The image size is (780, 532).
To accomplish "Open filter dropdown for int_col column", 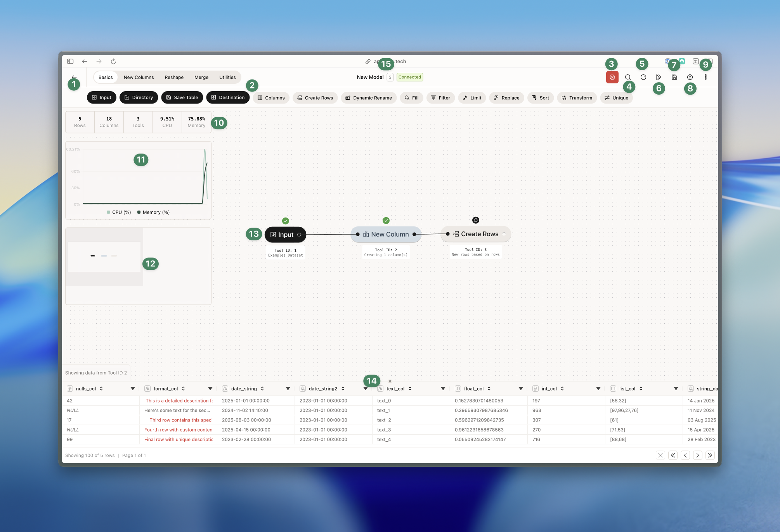I will click(598, 389).
